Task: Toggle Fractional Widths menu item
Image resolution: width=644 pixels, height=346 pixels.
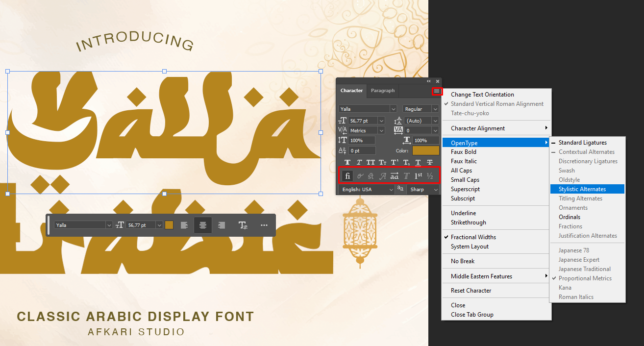Action: pyautogui.click(x=496, y=237)
